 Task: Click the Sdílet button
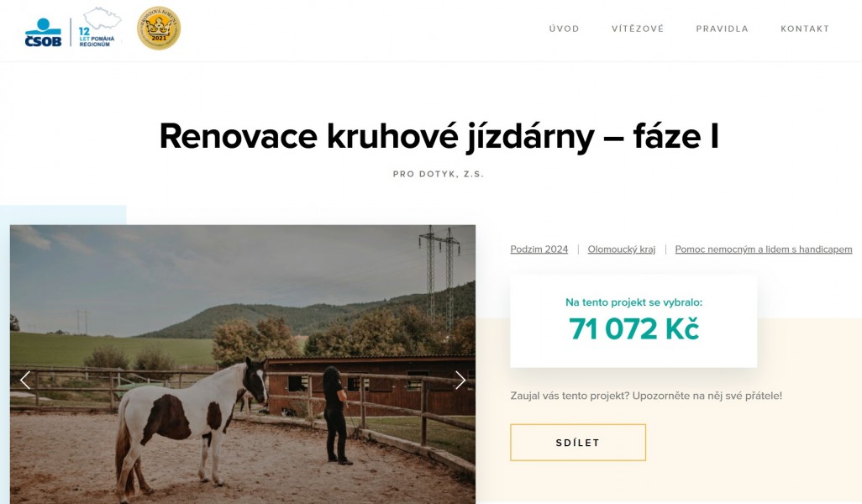[578, 443]
